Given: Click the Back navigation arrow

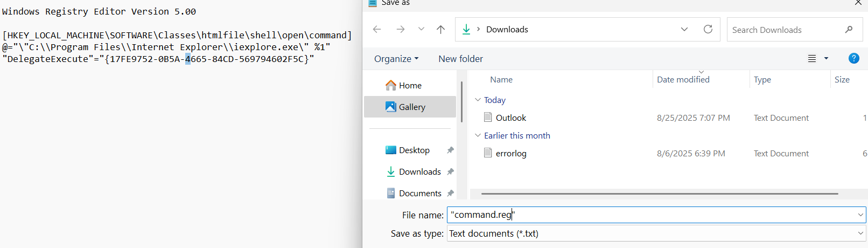Looking at the screenshot, I should pyautogui.click(x=377, y=30).
